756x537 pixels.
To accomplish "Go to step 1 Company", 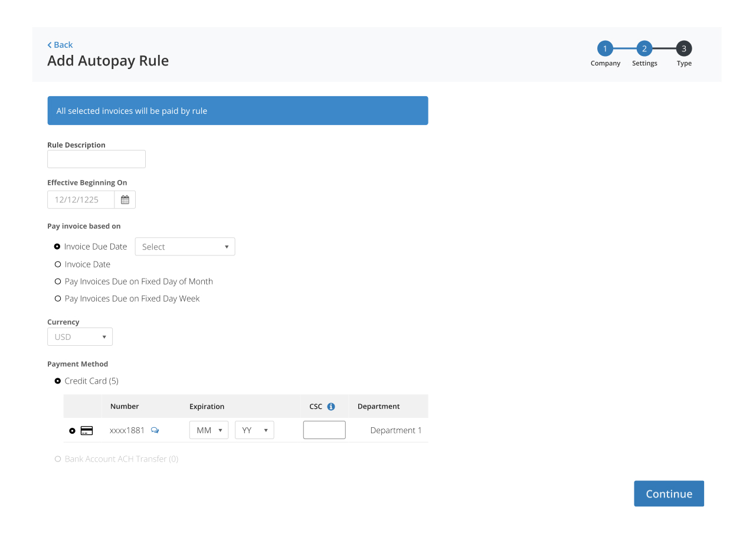I will (x=605, y=48).
